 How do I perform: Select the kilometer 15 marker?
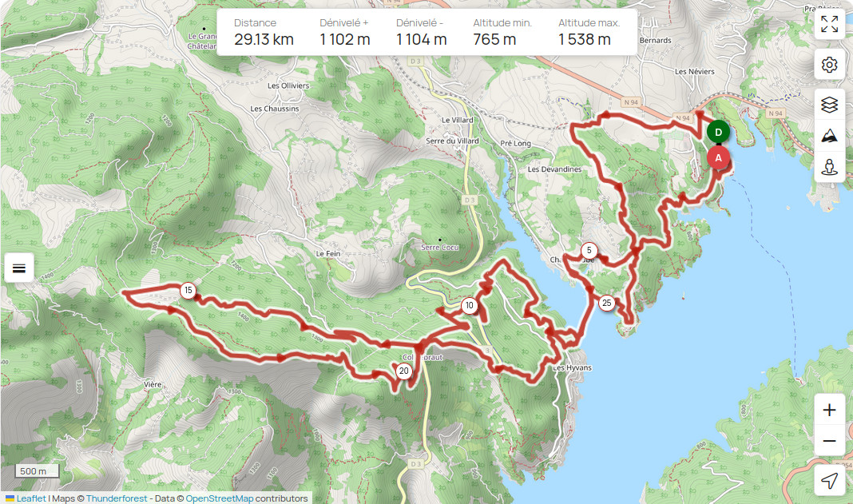click(188, 291)
